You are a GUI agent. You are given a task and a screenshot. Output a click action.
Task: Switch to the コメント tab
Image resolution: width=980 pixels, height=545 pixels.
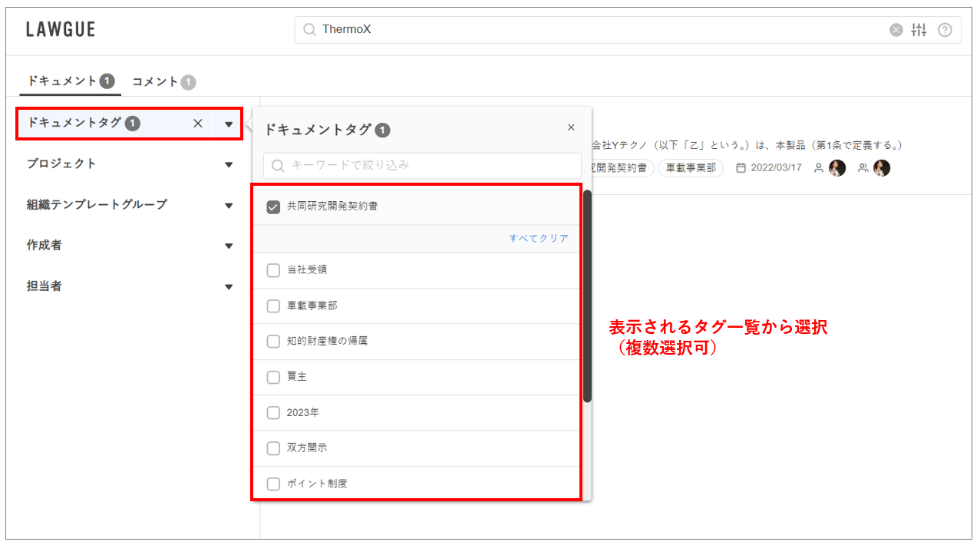[x=163, y=81]
